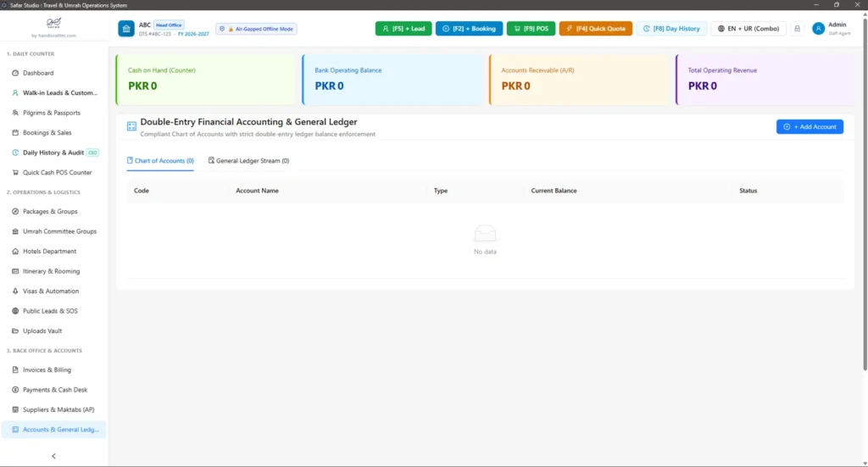Open the Uploads Vault

pyautogui.click(x=54, y=331)
